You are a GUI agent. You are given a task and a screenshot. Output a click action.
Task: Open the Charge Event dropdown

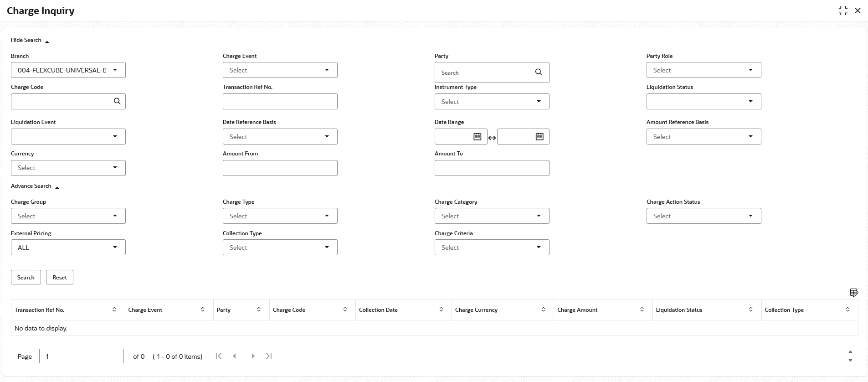click(327, 70)
